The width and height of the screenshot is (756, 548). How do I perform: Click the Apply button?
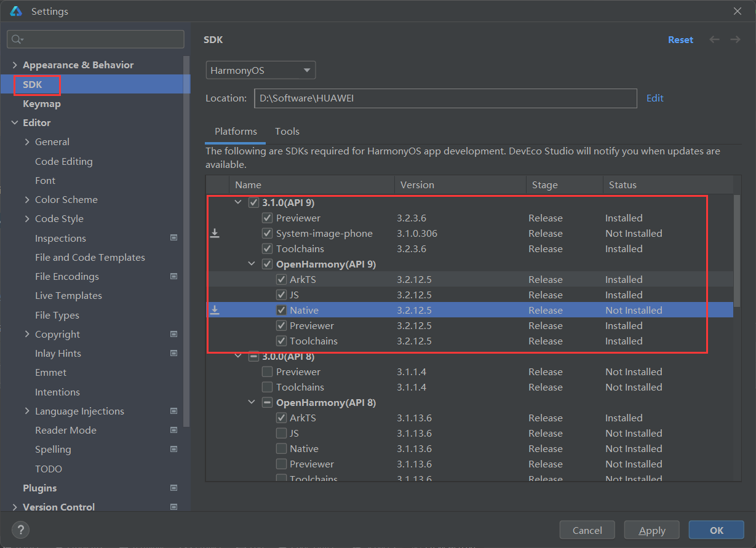coord(652,530)
